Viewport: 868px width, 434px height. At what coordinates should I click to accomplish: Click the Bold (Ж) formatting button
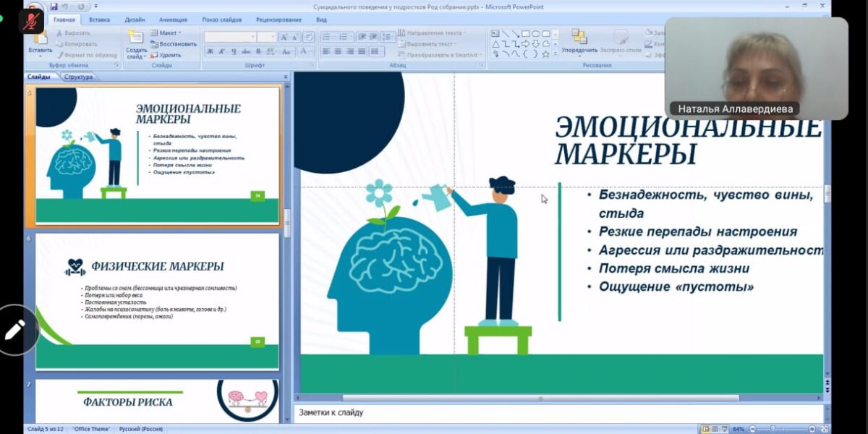coord(210,51)
